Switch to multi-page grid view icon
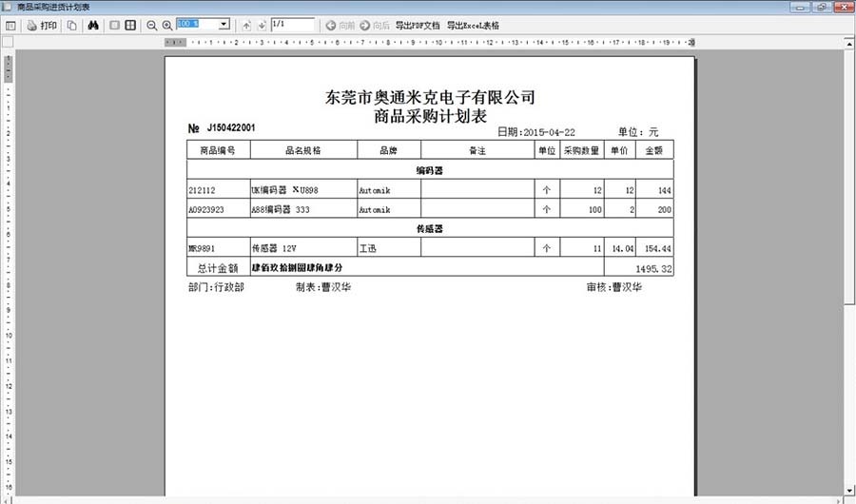The height and width of the screenshot is (504, 856). pos(130,26)
